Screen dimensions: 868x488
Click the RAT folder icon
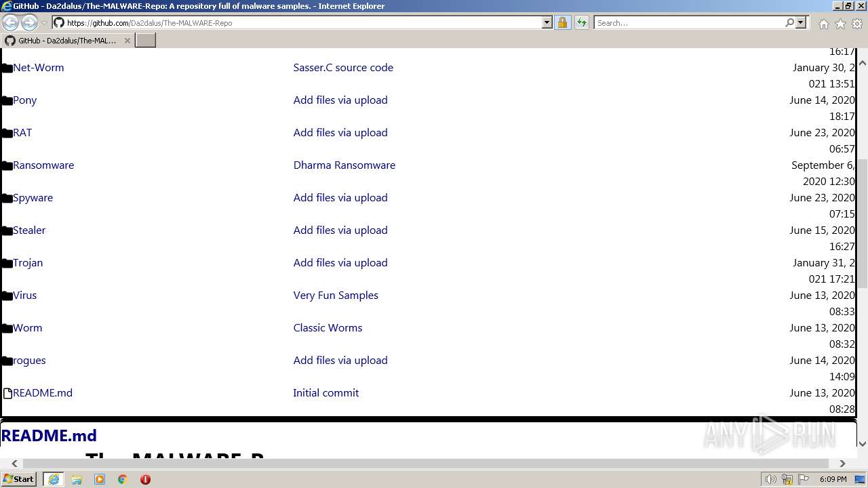7,133
